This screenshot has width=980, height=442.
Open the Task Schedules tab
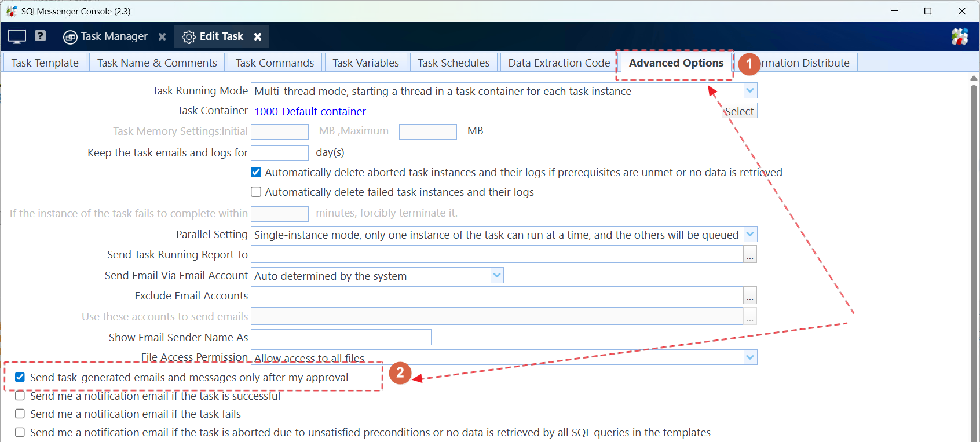pyautogui.click(x=454, y=63)
